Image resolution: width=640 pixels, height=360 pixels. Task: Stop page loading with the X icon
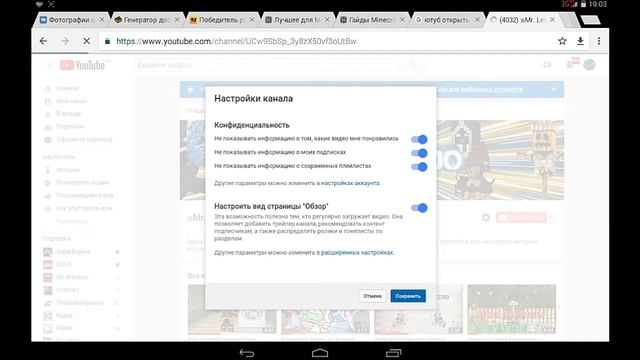(86, 41)
